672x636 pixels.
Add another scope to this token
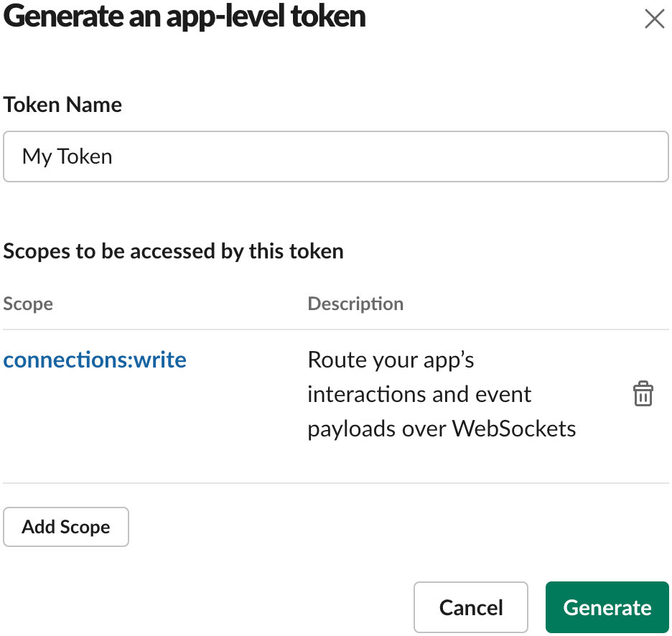pos(66,527)
